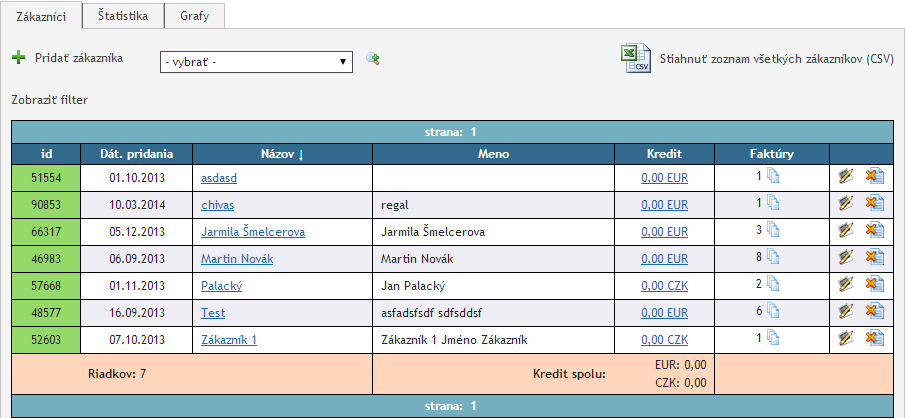Edit the Palacký customer row
The image size is (905, 418).
846,285
